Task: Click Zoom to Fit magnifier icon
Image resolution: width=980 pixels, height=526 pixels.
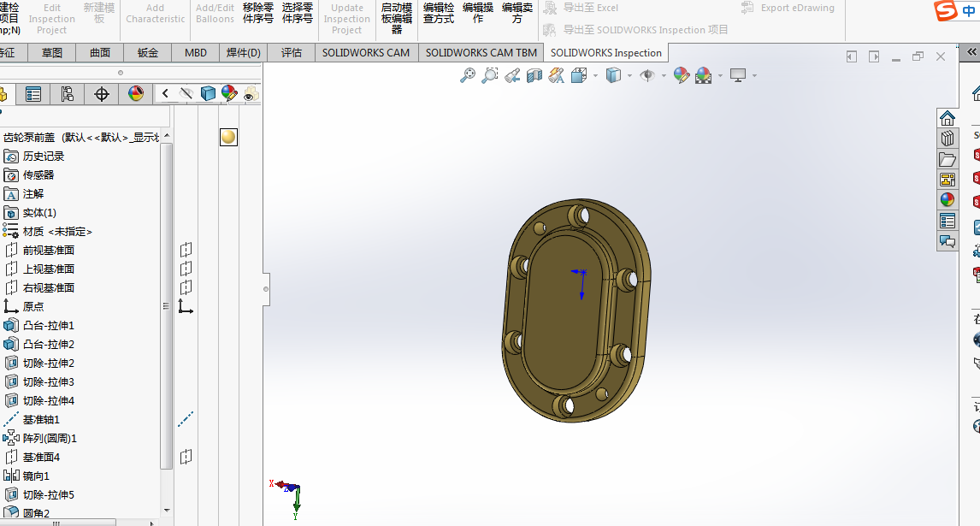Action: click(468, 75)
